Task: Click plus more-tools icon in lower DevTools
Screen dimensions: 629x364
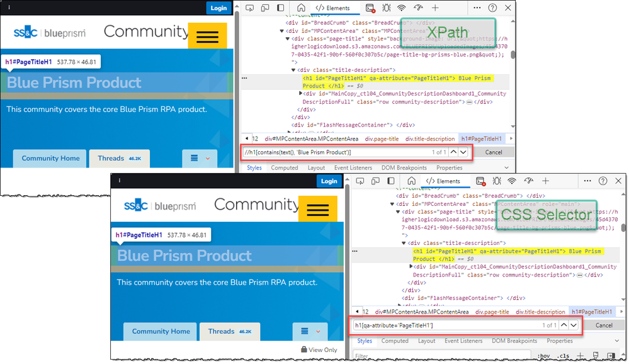Action: point(545,181)
